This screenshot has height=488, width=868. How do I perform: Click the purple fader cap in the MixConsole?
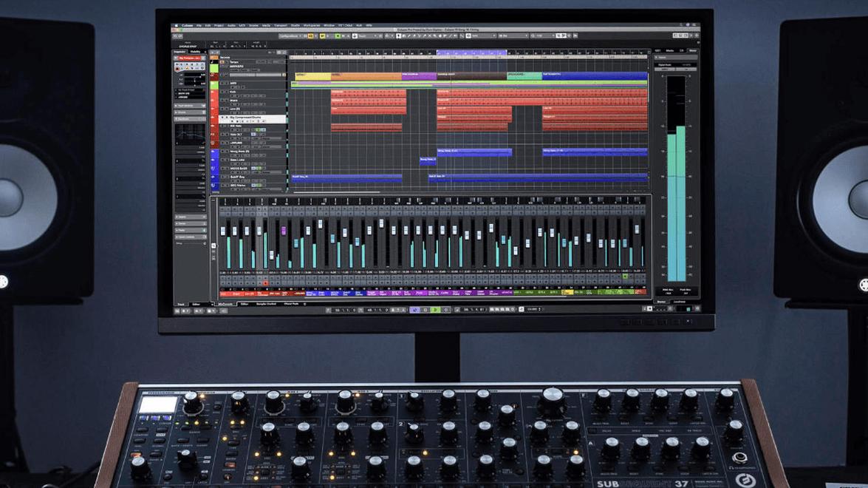(284, 231)
